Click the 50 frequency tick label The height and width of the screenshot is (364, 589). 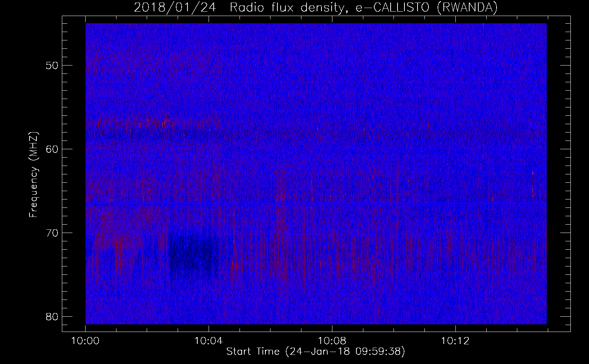(52, 66)
